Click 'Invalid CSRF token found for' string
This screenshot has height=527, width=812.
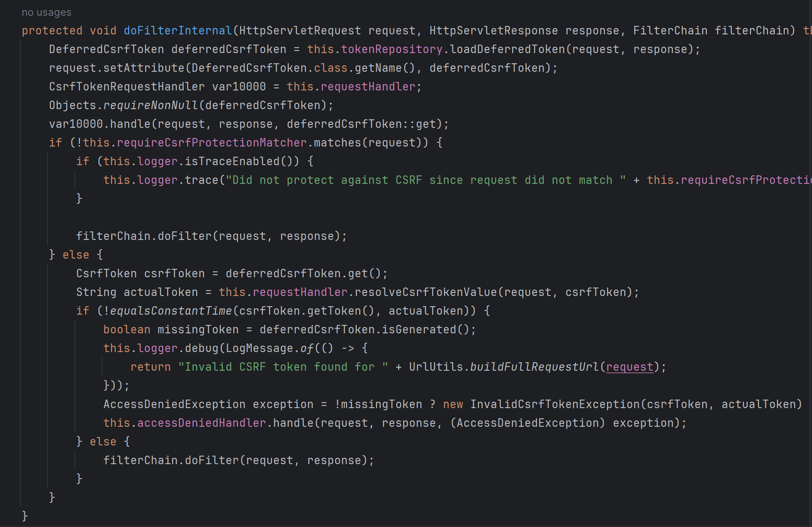283,367
